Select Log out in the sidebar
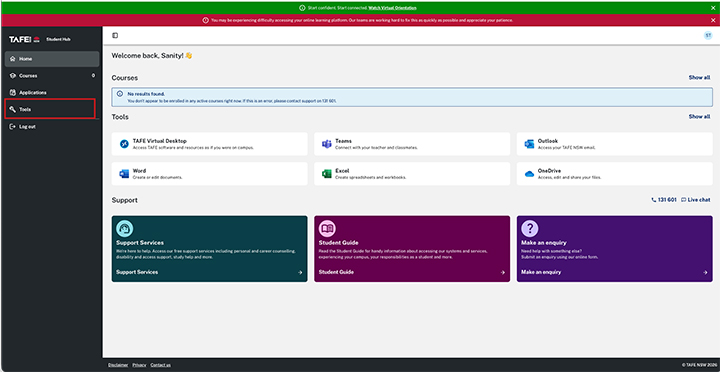 pyautogui.click(x=52, y=126)
